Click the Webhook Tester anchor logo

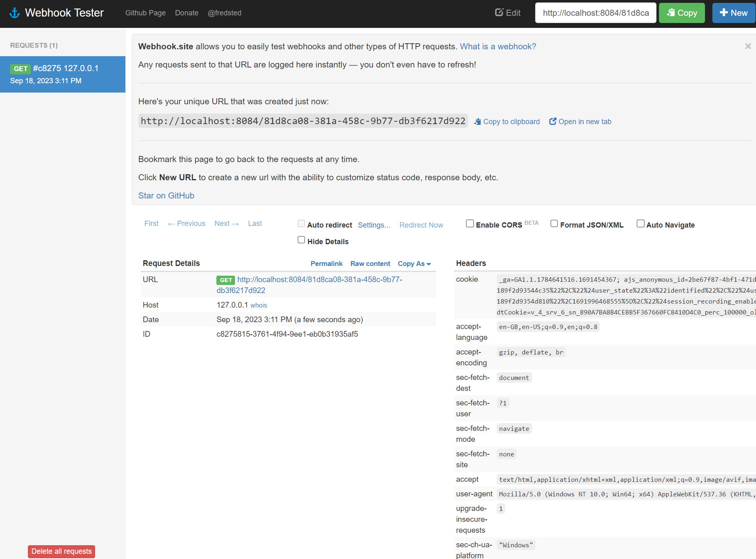click(15, 13)
